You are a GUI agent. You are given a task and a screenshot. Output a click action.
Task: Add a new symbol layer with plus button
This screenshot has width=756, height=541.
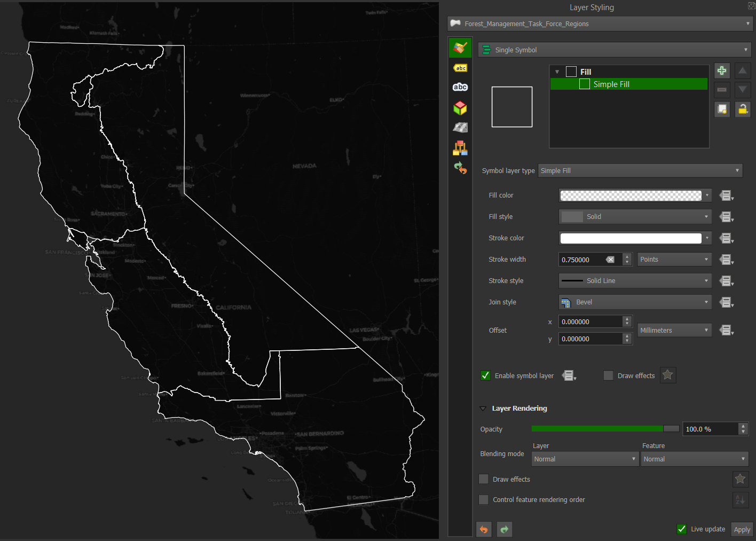(721, 70)
